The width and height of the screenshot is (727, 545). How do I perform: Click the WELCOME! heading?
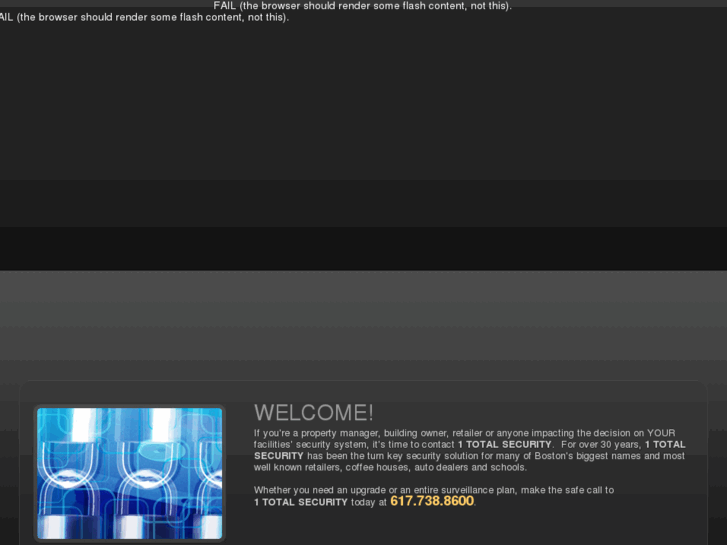pos(313,413)
